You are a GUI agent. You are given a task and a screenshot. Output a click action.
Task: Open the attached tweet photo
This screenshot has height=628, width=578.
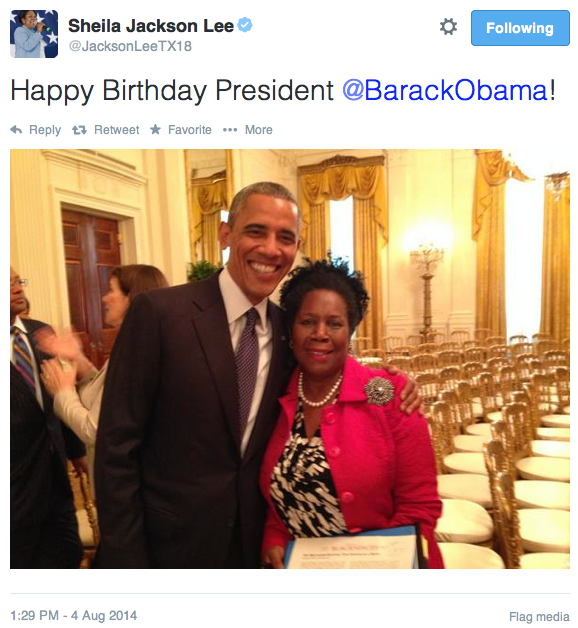click(x=290, y=359)
